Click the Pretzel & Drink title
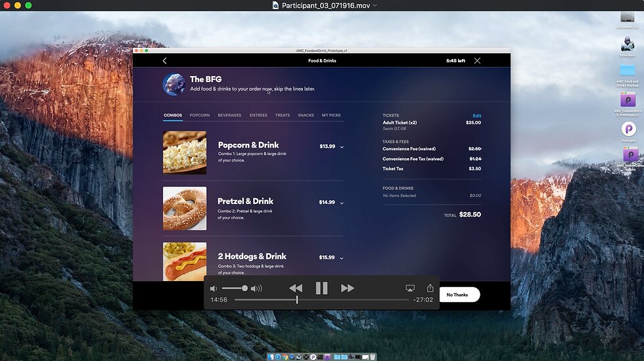The height and width of the screenshot is (361, 644). click(x=246, y=201)
